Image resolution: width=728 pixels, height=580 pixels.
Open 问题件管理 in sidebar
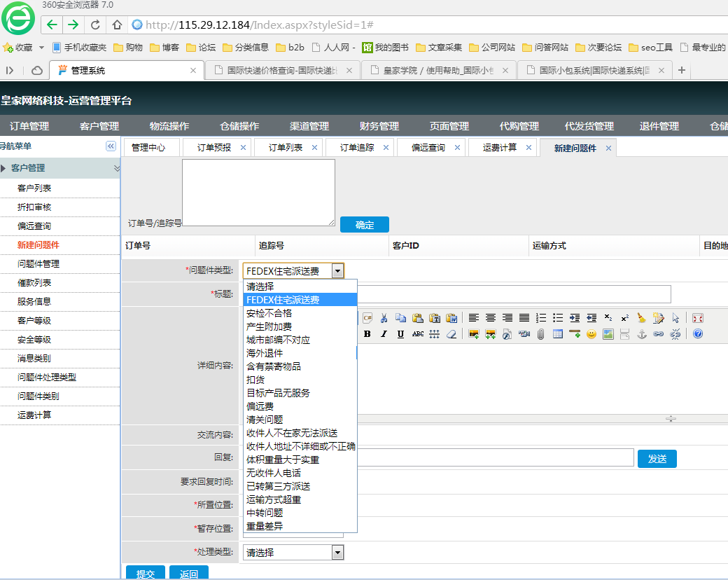coord(38,263)
